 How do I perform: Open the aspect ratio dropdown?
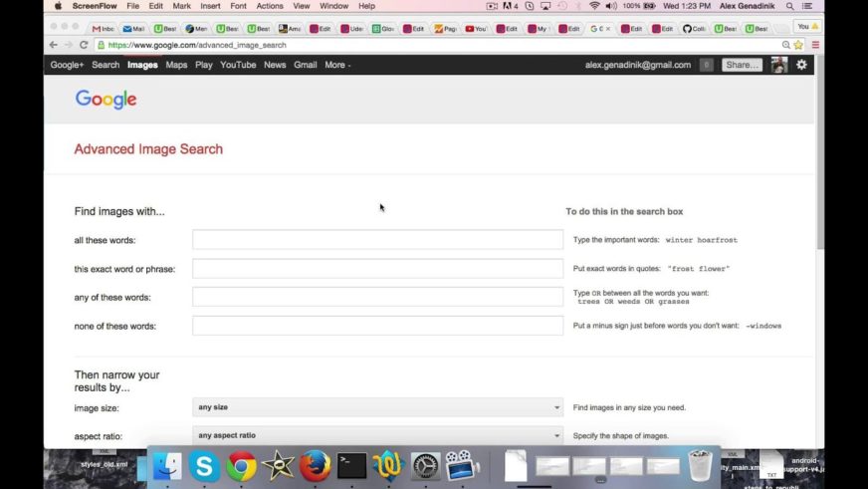click(x=378, y=436)
